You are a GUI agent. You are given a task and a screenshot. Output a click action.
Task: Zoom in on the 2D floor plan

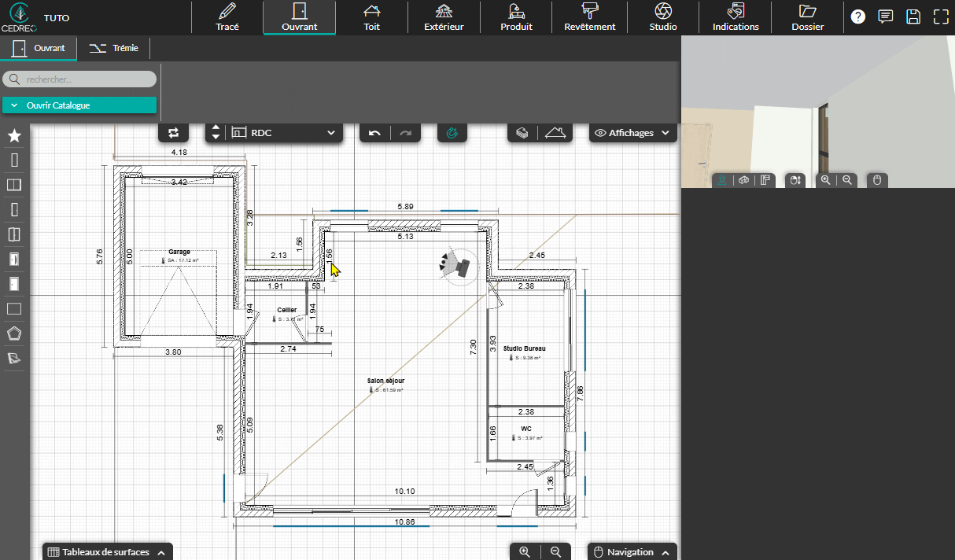click(525, 552)
